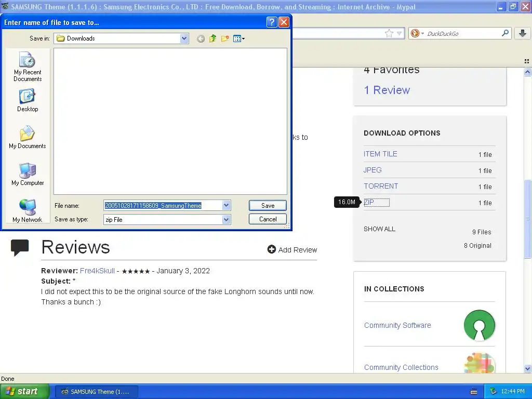Image resolution: width=532 pixels, height=399 pixels.
Task: Go up one folder level
Action: (x=212, y=38)
